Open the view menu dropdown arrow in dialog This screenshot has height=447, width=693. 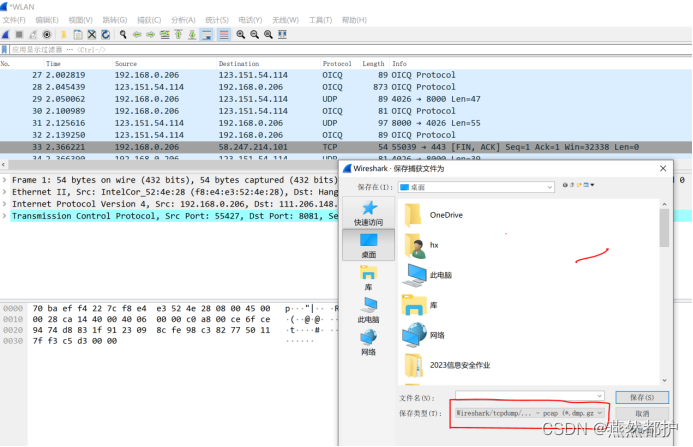click(593, 185)
